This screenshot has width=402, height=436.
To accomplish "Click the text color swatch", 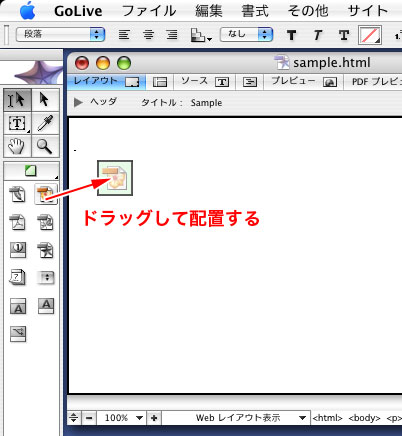I will click(370, 35).
